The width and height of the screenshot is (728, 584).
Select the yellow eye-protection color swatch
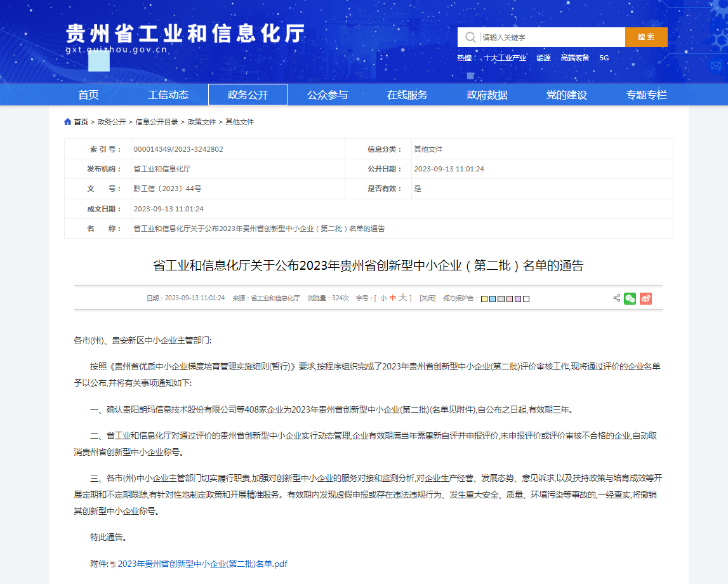click(484, 298)
